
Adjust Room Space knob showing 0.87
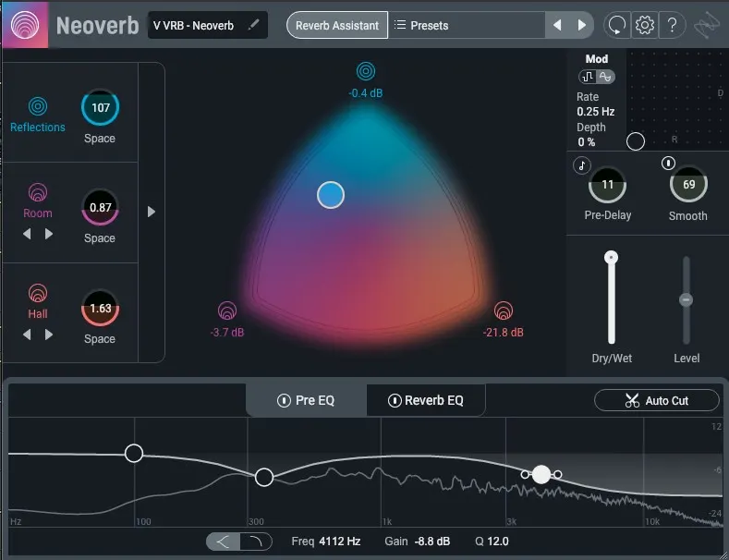101,207
